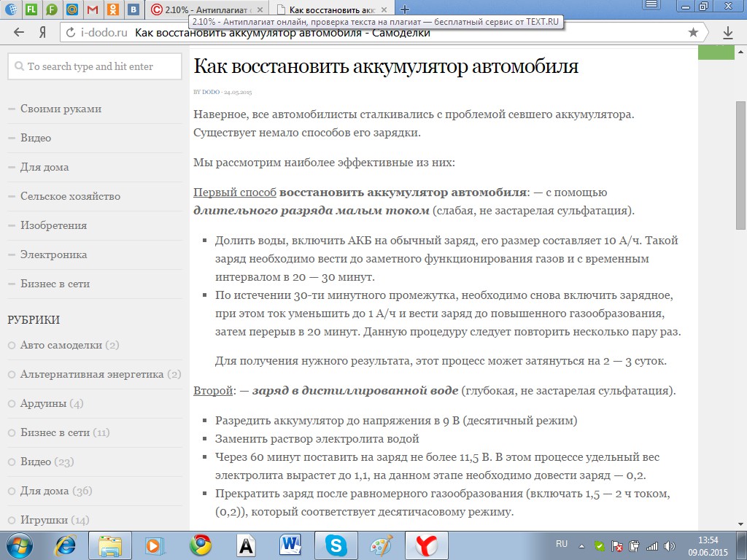
Task: Open the volume speaker tray icon
Action: (x=670, y=547)
